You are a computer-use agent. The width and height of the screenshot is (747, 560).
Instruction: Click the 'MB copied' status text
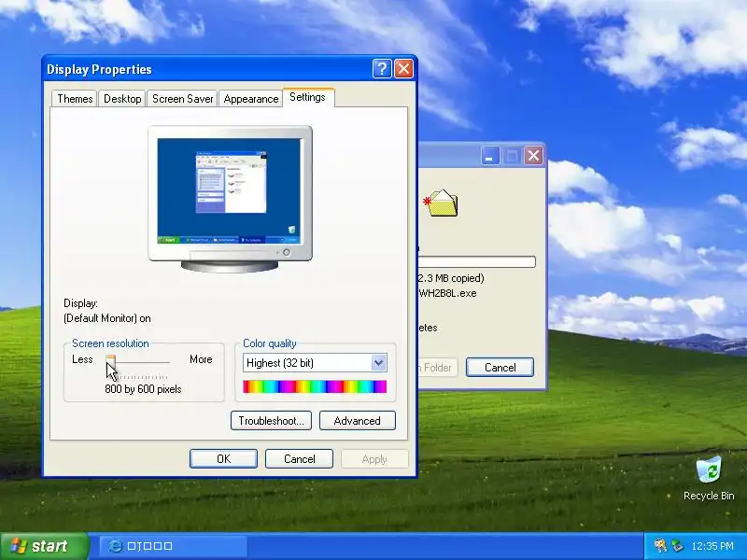(451, 278)
